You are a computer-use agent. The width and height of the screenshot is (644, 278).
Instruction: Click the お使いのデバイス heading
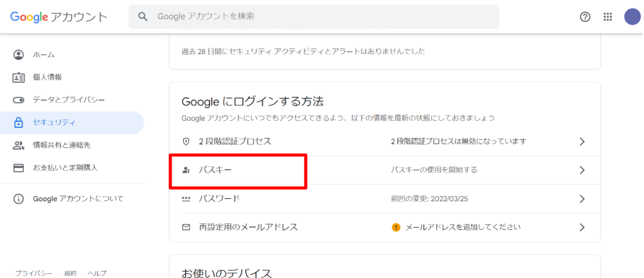[227, 273]
